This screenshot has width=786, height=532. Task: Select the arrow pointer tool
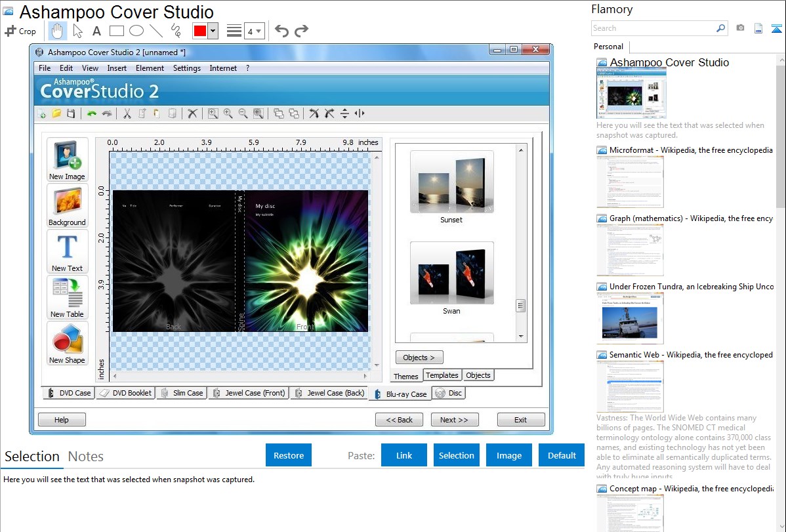pyautogui.click(x=77, y=31)
